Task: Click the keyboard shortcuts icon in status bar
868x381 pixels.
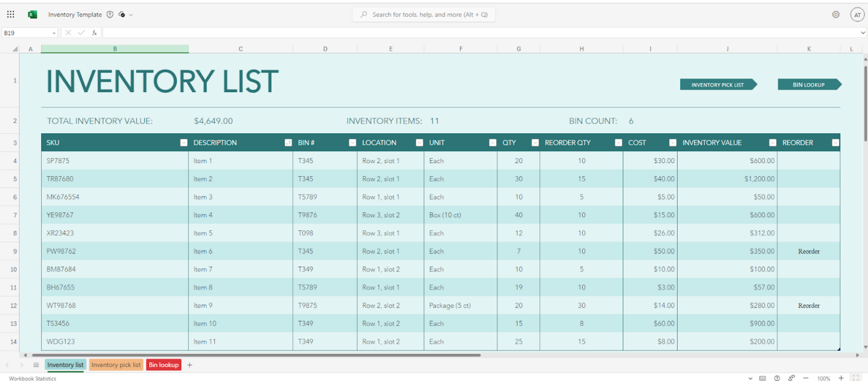Action: [763, 378]
